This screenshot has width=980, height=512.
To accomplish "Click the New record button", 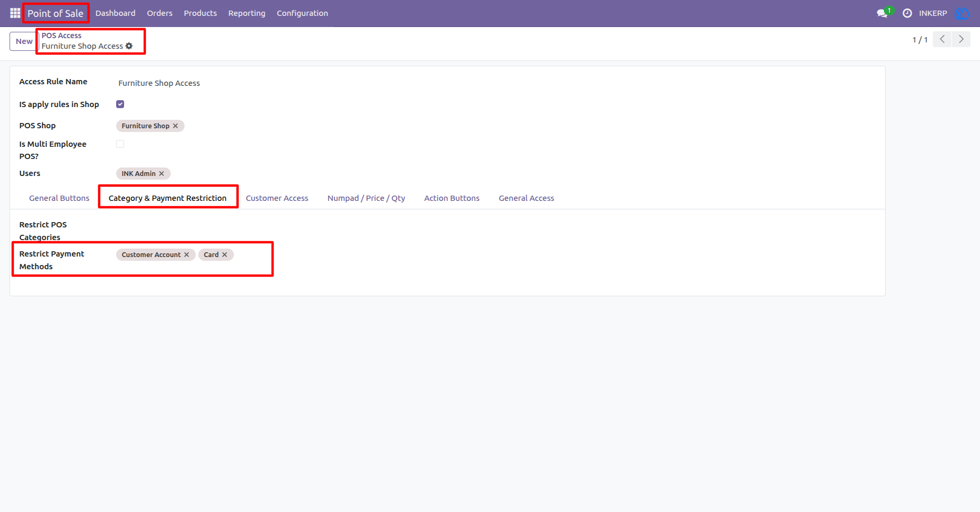I will tap(24, 41).
